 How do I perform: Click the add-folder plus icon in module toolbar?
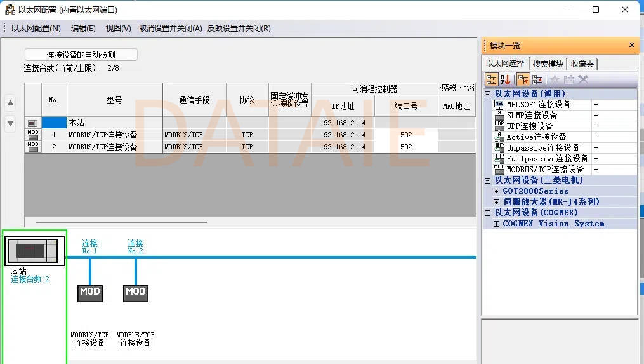pos(569,79)
